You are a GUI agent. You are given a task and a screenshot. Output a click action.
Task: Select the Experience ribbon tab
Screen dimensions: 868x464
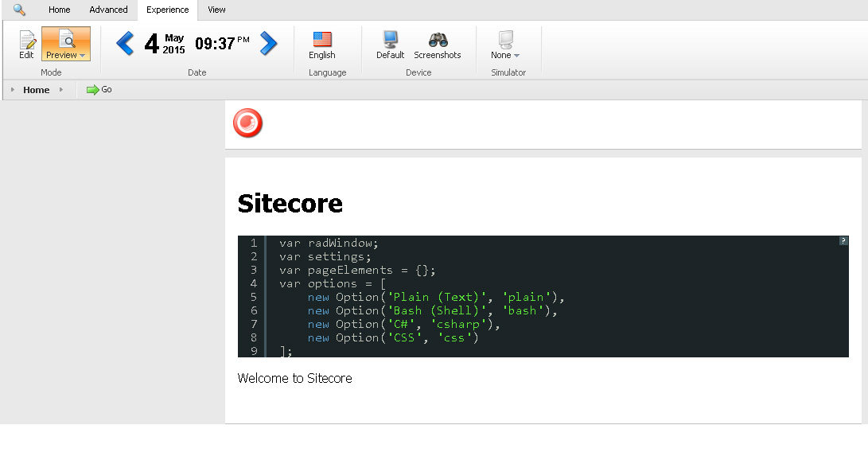point(167,10)
